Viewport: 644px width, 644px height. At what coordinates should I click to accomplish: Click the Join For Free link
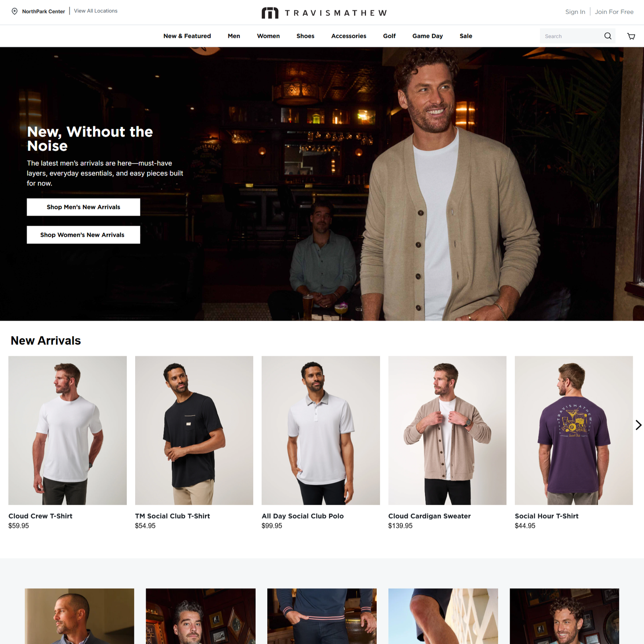click(614, 12)
